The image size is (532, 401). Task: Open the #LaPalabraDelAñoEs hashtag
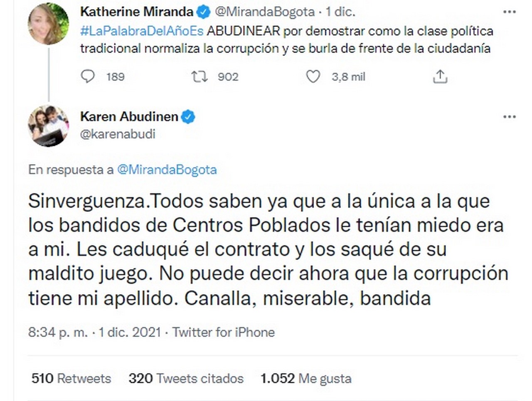pos(142,31)
